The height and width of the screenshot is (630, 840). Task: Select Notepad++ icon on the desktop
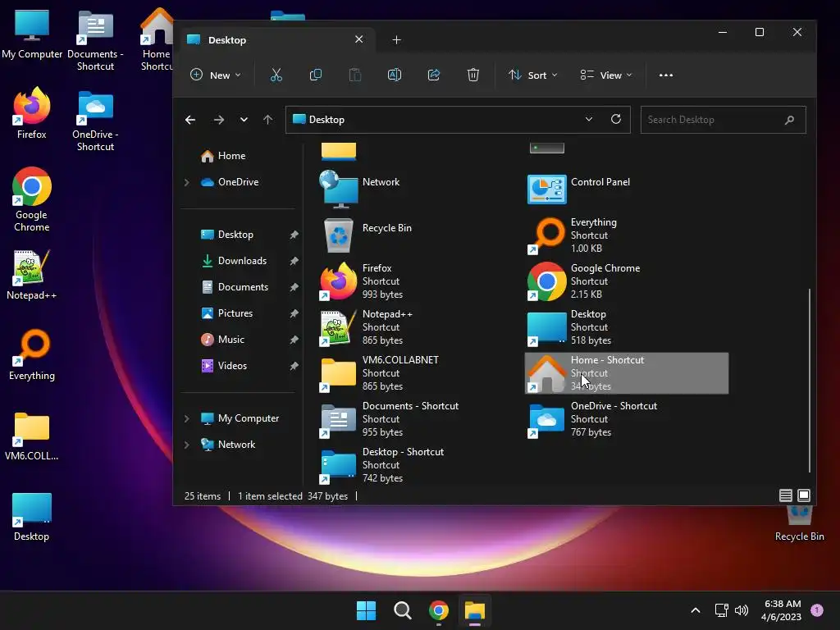[x=32, y=275]
